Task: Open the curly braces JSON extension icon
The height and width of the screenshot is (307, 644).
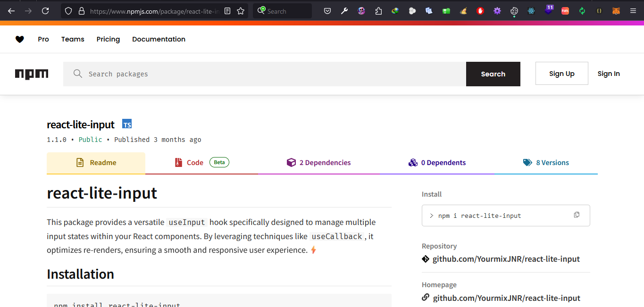Action: 599,11
